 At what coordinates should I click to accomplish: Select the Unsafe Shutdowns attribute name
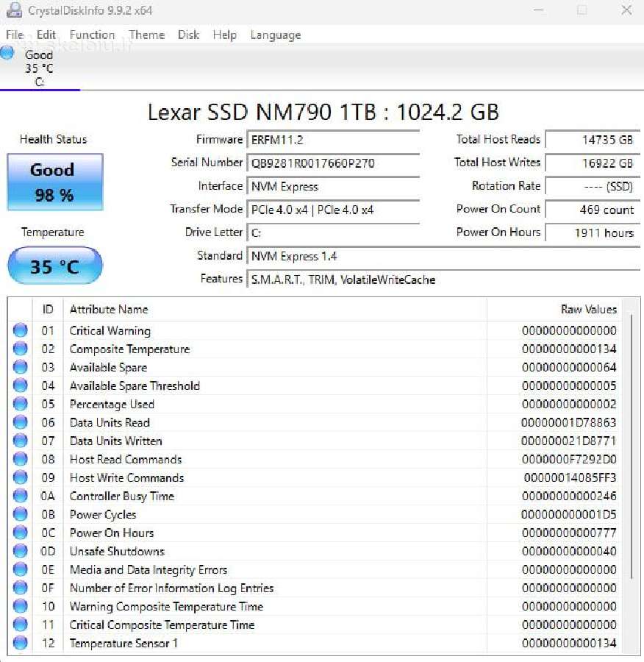pyautogui.click(x=117, y=551)
